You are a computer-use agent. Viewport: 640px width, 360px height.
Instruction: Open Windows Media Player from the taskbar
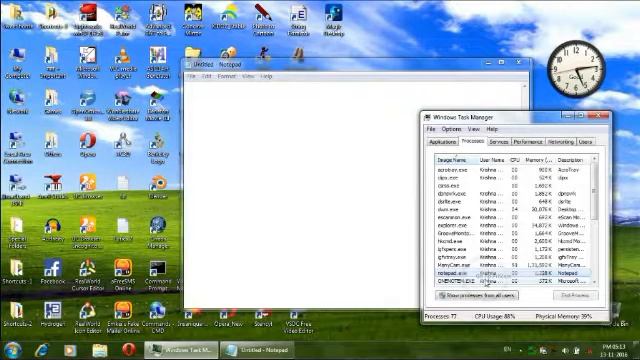tap(70, 350)
